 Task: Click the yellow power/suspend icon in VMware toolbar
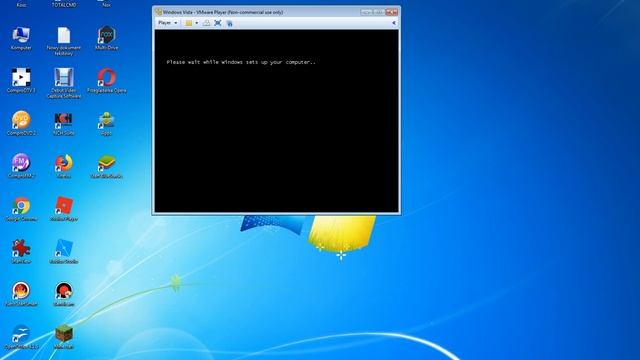point(189,23)
